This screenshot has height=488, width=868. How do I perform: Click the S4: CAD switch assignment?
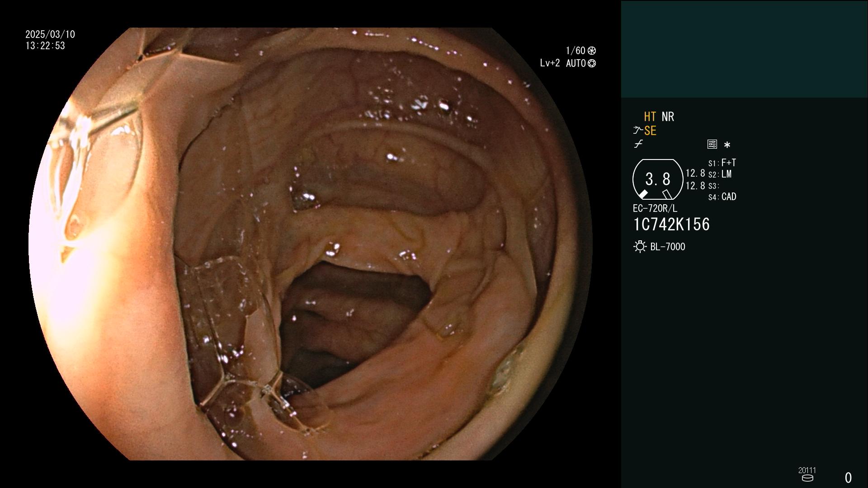[722, 197]
